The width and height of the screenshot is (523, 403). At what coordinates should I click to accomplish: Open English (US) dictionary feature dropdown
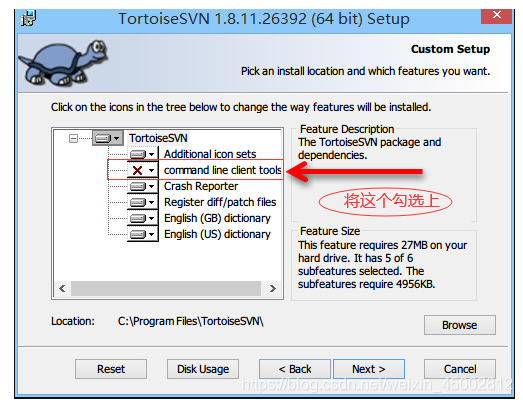tap(142, 234)
